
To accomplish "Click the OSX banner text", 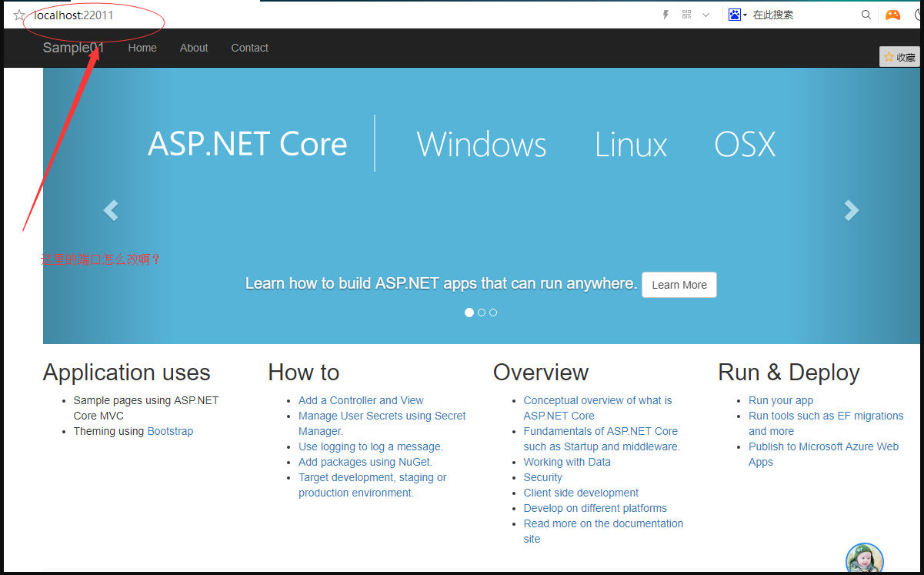I will [x=745, y=144].
